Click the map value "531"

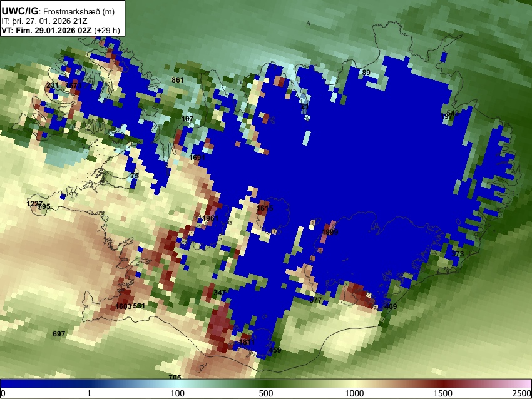139,306
